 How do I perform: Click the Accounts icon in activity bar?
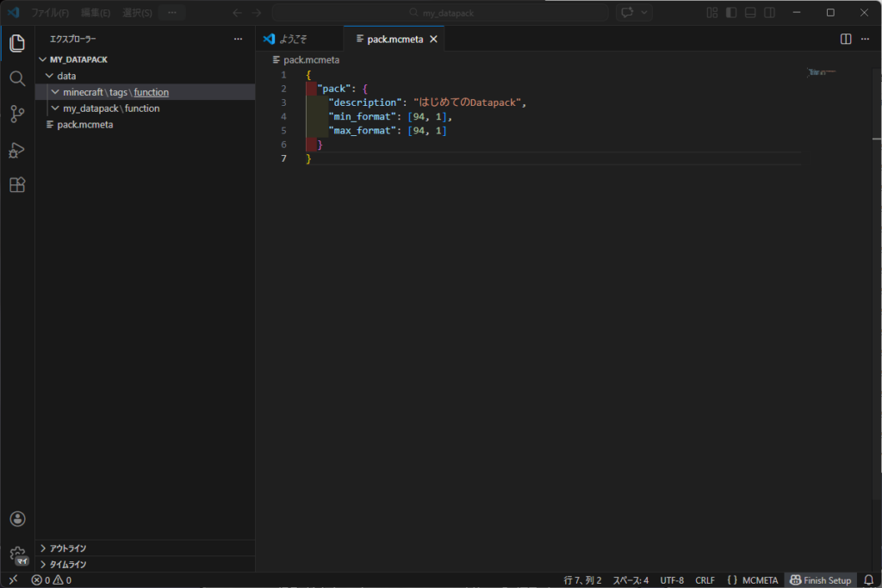17,518
